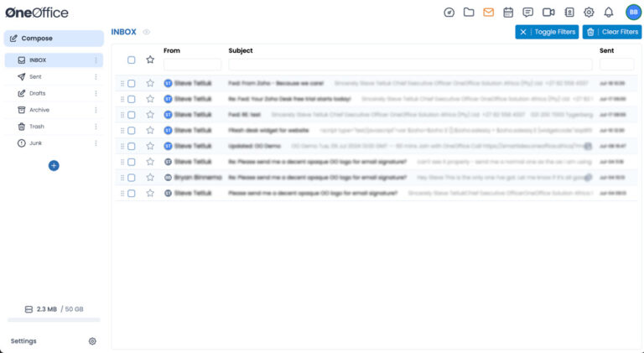Viewport: 644px width, 353px height.
Task: Open the contacts address book icon
Action: [569, 13]
